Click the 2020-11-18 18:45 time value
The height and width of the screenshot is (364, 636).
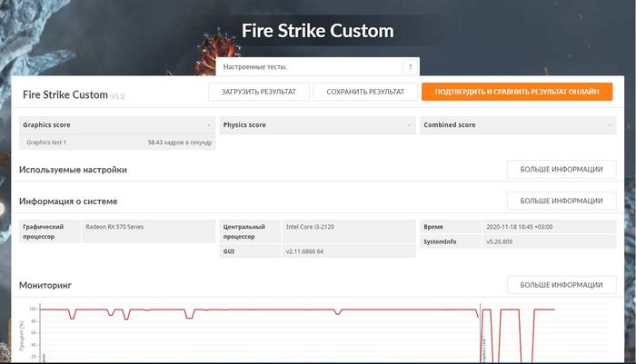click(520, 227)
